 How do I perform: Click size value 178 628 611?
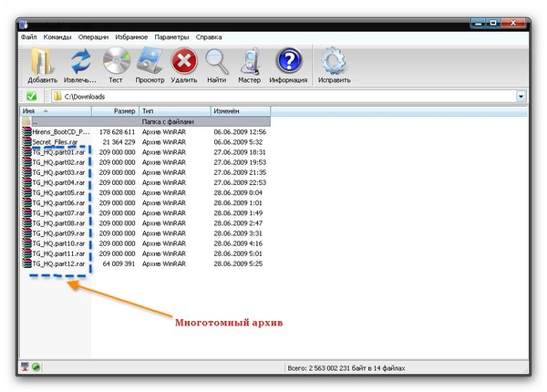117,132
